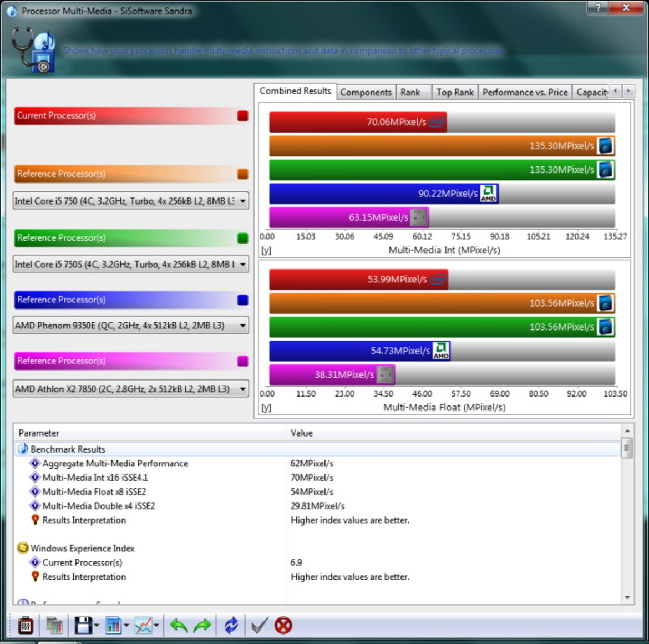The image size is (649, 644).
Task: Click the 29.81MPixel/s value
Action: (x=317, y=506)
